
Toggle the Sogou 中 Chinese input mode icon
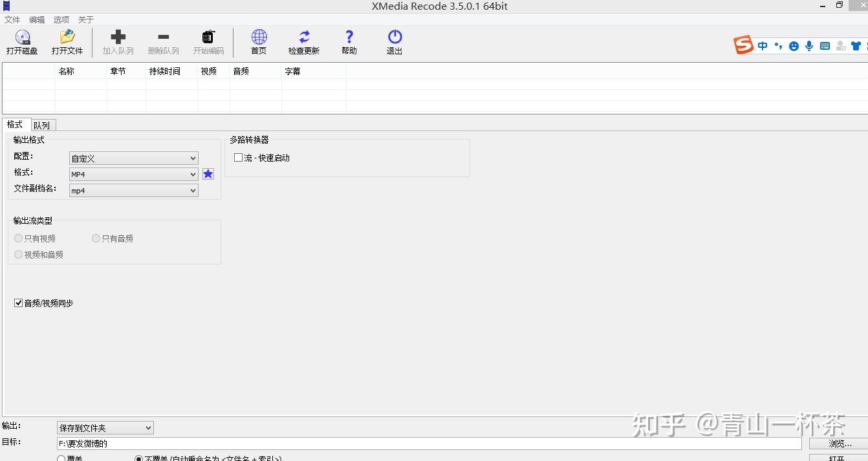pos(763,46)
